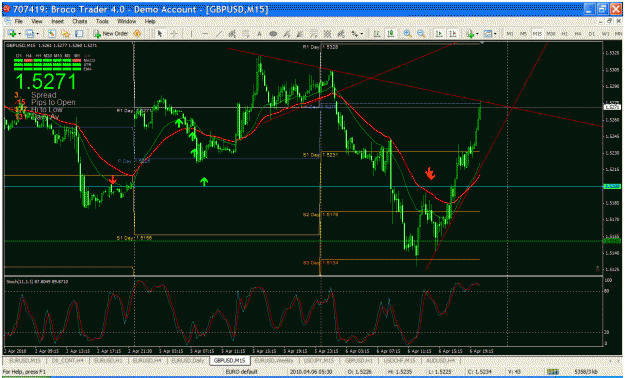Screen dimensions: 625x378
Task: Switch to the EURUSD,Weekly chart tab
Action: [273, 360]
